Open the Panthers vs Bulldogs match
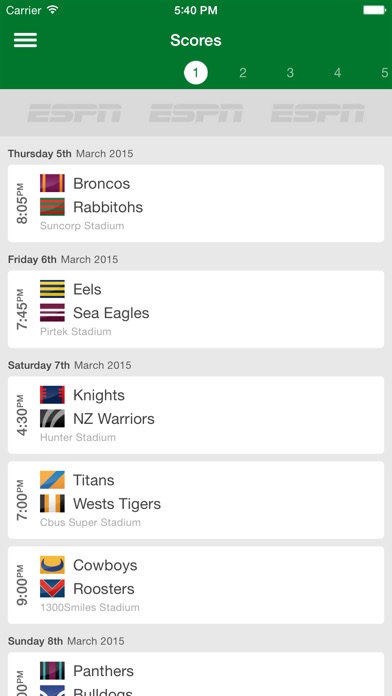 196,674
